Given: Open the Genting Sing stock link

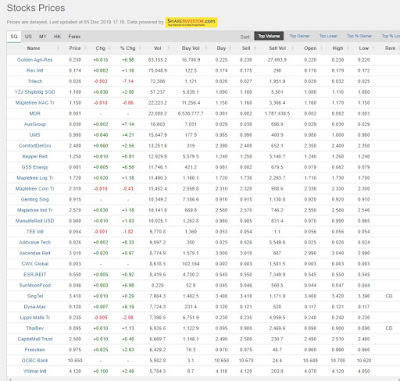Looking at the screenshot, I should 35,199.
